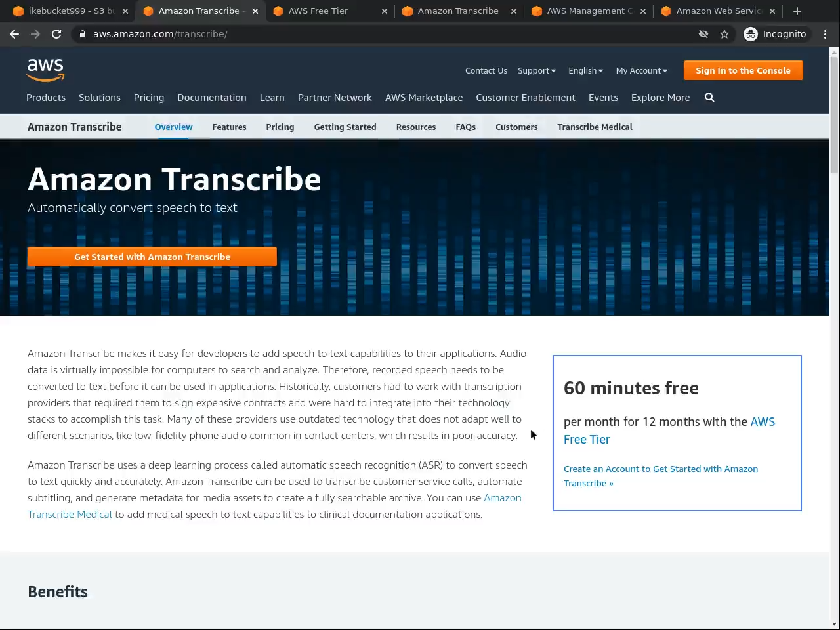Click Get Started with Amazon Transcribe button

coord(152,257)
